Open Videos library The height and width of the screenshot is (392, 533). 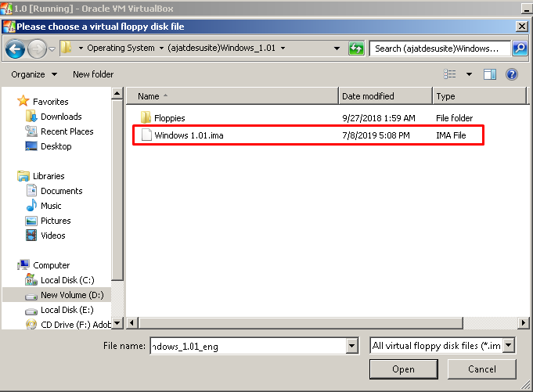tap(52, 236)
